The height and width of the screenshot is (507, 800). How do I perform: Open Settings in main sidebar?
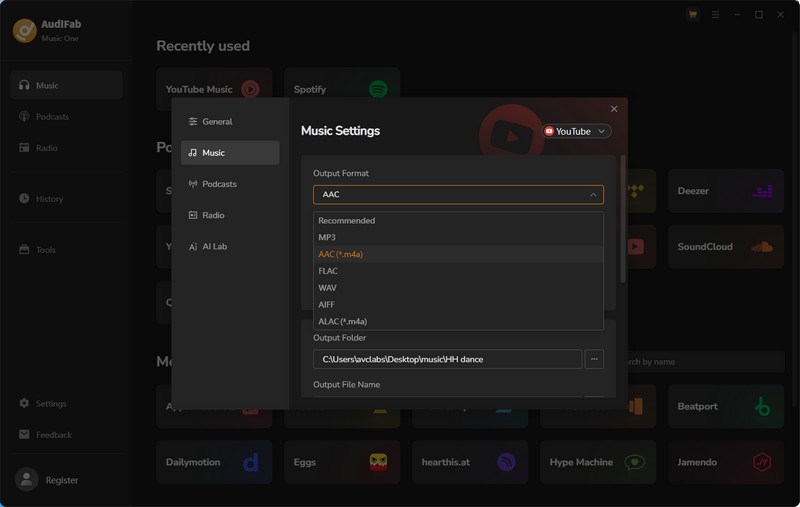pyautogui.click(x=66, y=403)
